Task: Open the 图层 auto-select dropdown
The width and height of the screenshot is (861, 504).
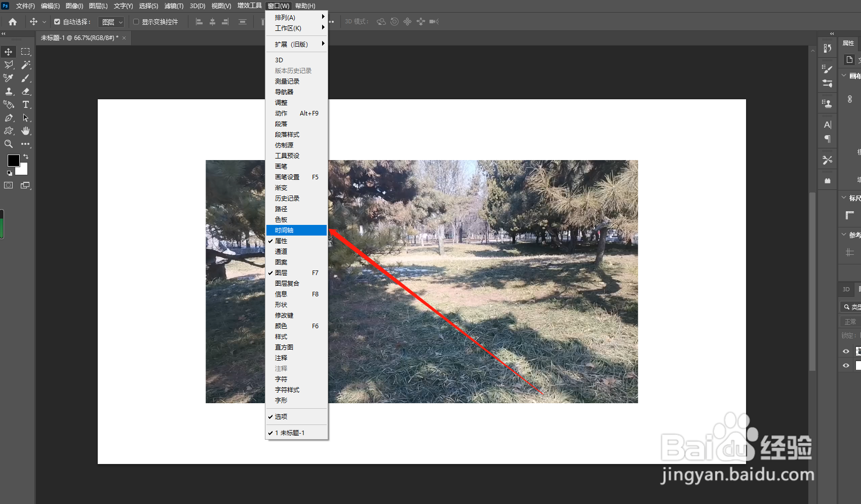Action: [x=112, y=22]
